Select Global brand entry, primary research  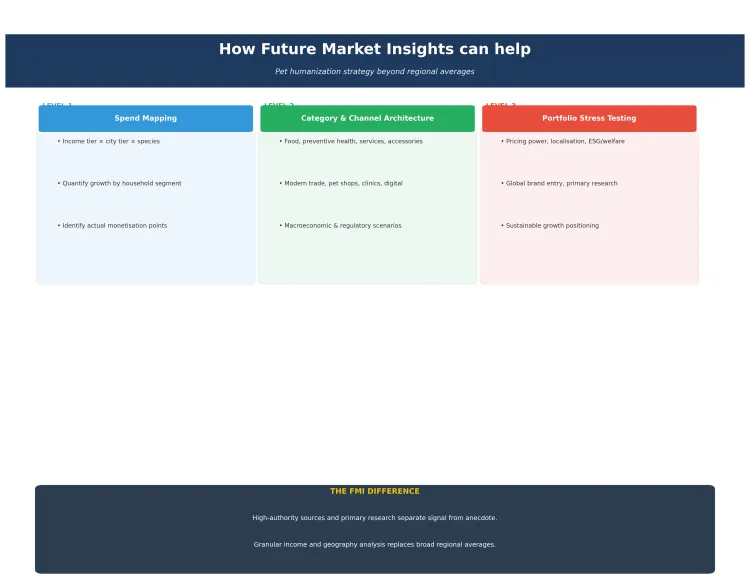coord(561,184)
